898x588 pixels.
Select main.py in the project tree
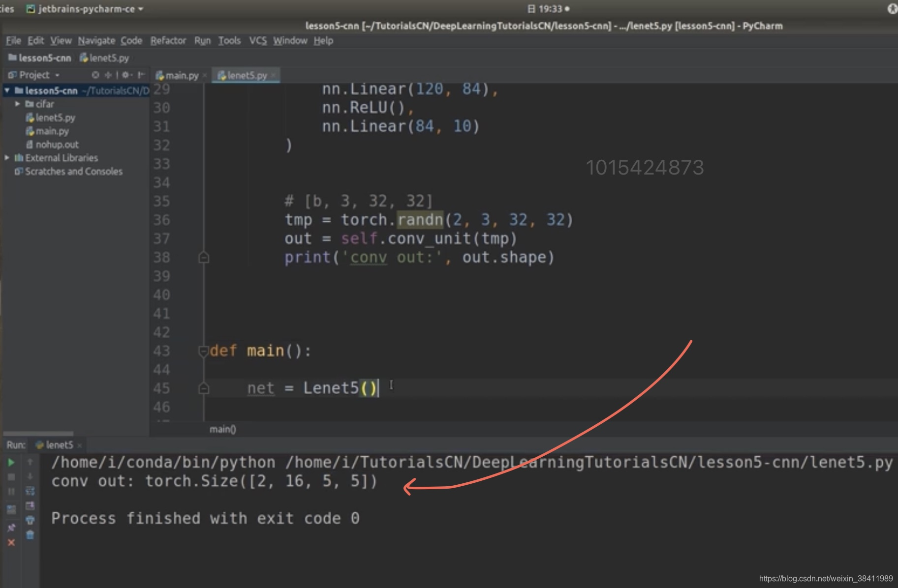(x=47, y=131)
